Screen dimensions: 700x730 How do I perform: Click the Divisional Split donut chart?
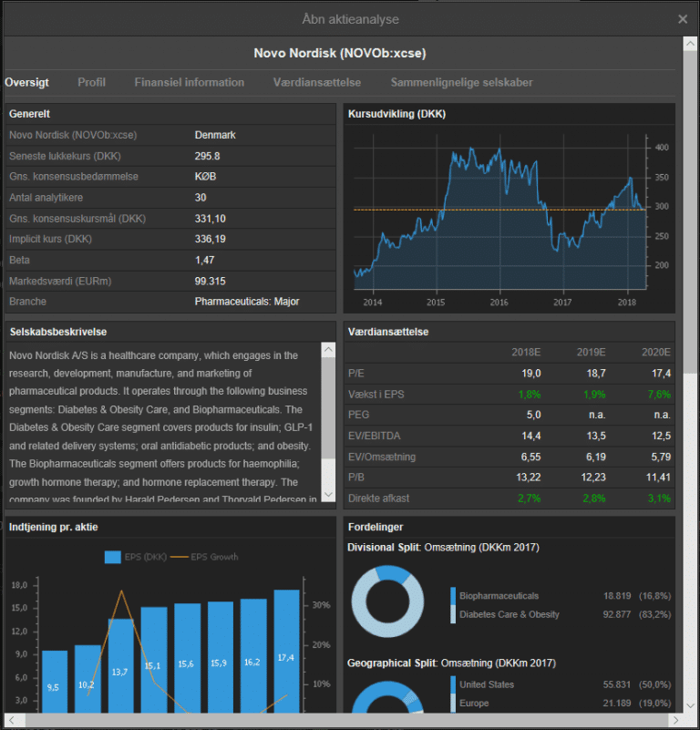[x=387, y=601]
